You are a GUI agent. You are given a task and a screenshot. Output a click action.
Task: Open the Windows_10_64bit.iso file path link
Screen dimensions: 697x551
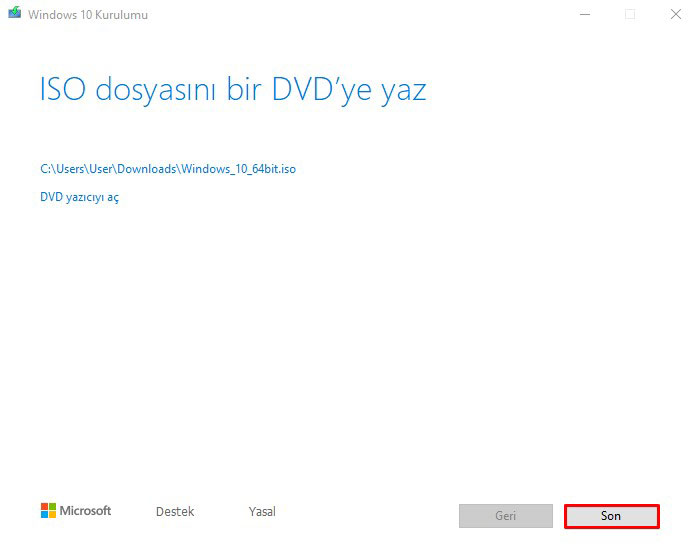pos(168,169)
